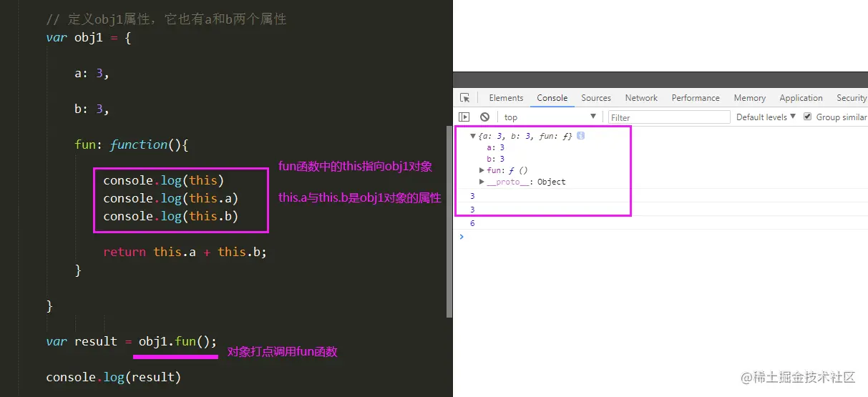Place cursor on console.log(this.b) line

[x=171, y=216]
